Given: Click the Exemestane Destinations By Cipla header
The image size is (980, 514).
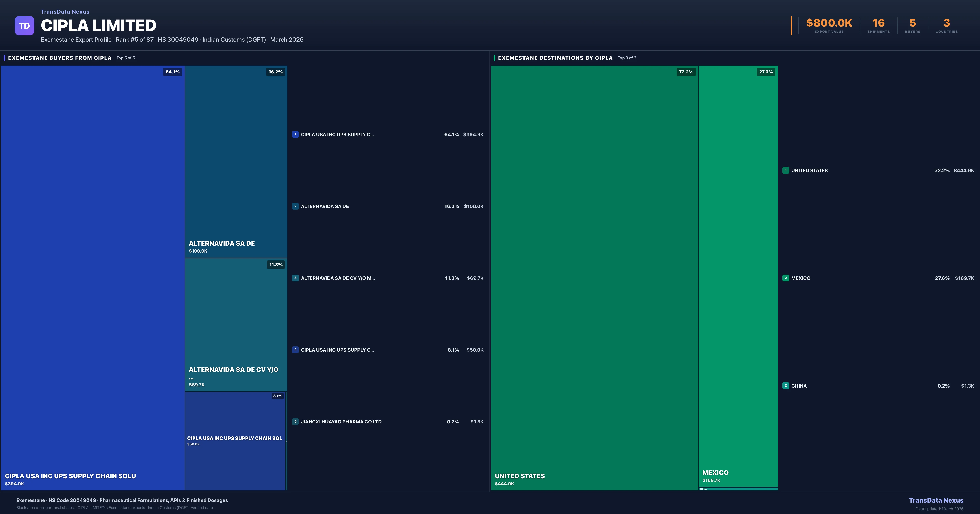Looking at the screenshot, I should [555, 58].
